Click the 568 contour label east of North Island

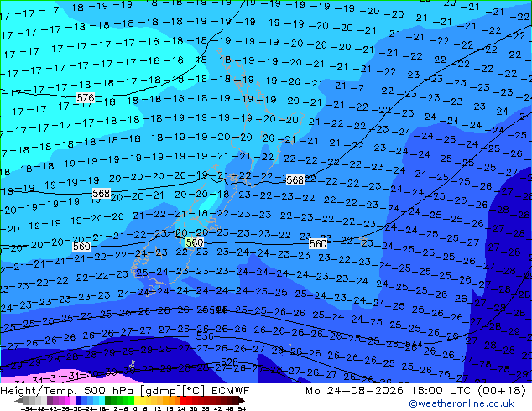tap(295, 179)
